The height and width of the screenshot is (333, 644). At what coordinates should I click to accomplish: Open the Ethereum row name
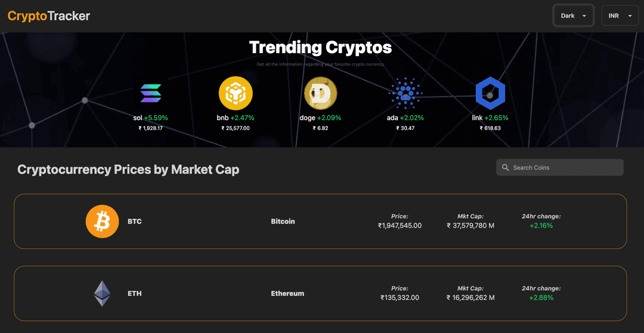click(287, 294)
